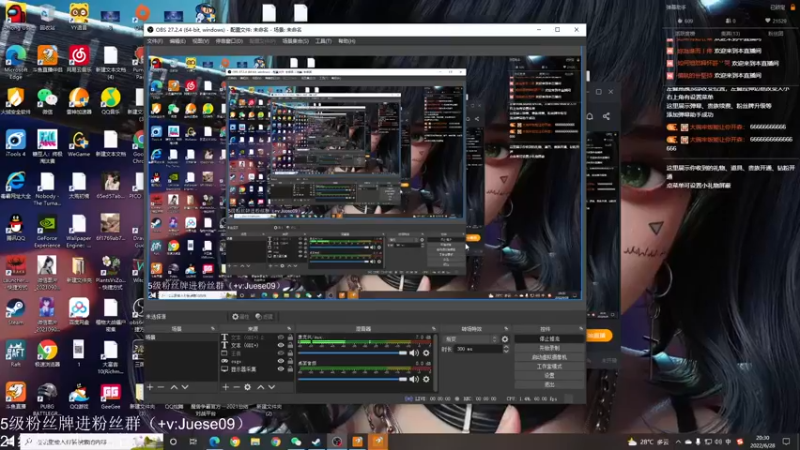Click the source Properties (属性) gear button
Image resolution: width=800 pixels, height=450 pixels.
pos(240,316)
